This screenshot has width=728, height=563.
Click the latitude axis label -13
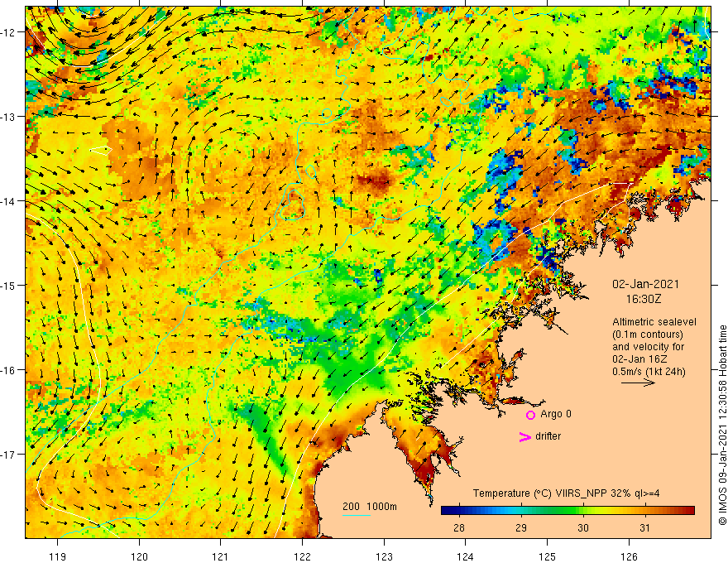9,117
